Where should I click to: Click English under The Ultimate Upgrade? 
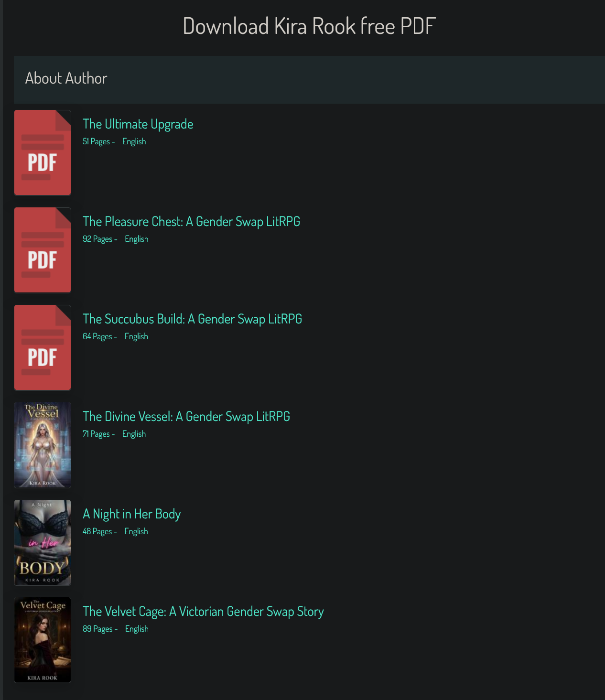pyautogui.click(x=134, y=141)
